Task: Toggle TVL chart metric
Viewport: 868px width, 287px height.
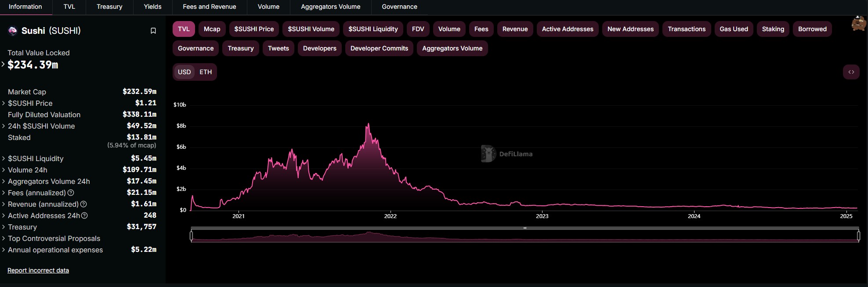Action: (x=184, y=29)
